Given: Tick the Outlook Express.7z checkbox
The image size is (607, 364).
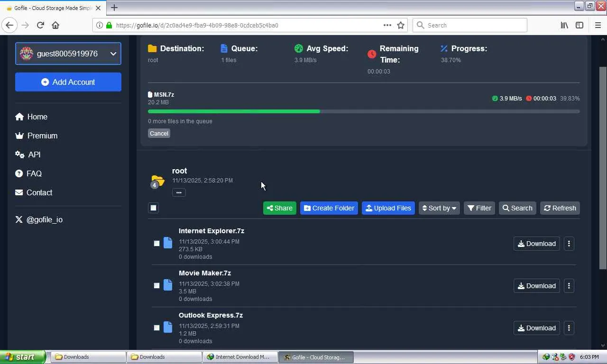Looking at the screenshot, I should (x=156, y=328).
